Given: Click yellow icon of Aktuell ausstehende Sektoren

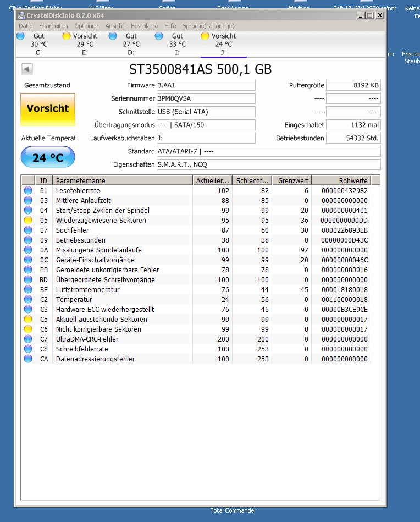Looking at the screenshot, I should click(28, 319).
